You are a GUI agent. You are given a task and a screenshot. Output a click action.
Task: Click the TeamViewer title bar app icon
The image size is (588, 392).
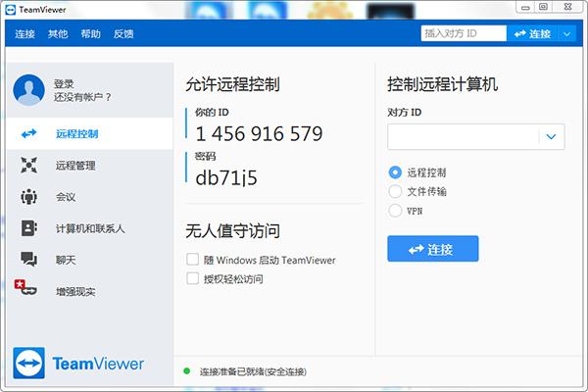10,10
